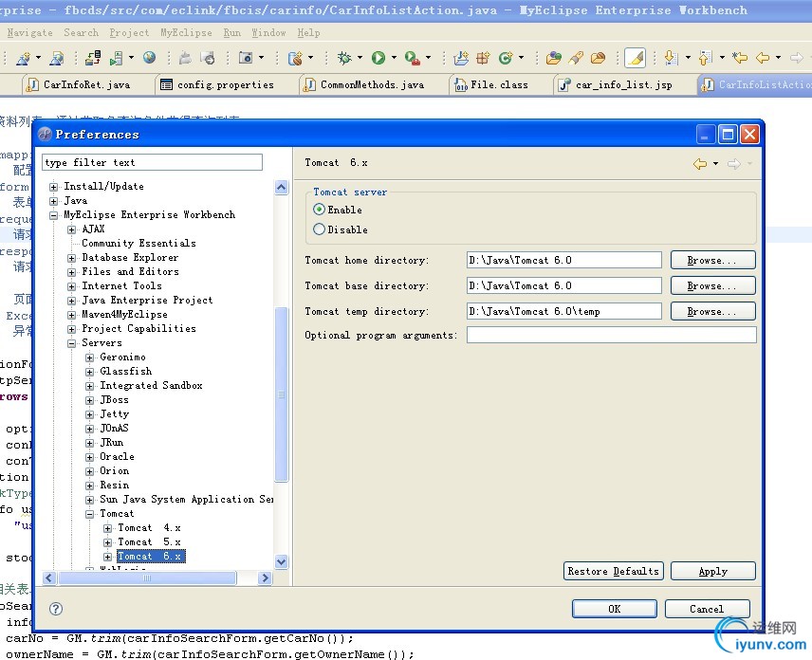Click the Back arrow in the Preferences page header
This screenshot has height=660, width=812.
700,164
